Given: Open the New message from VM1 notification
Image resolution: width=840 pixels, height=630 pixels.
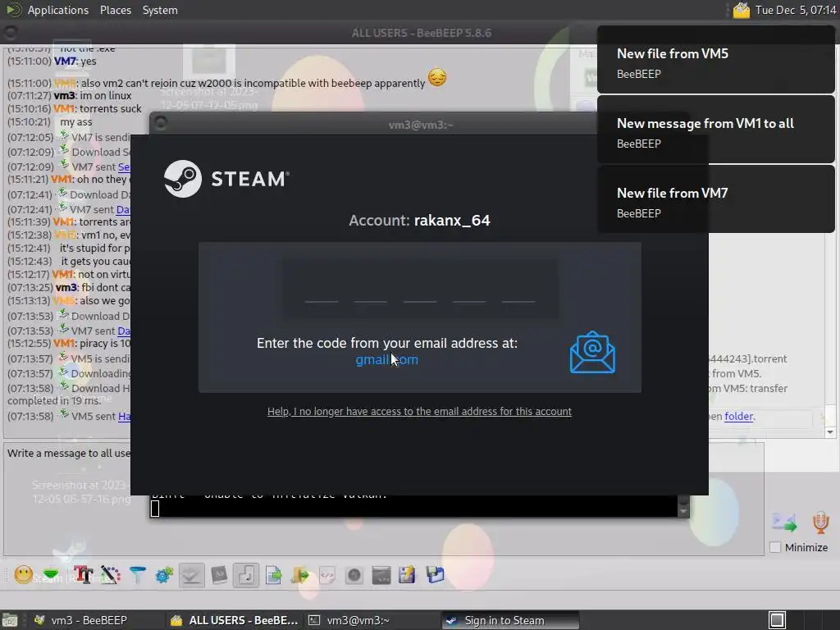Looking at the screenshot, I should pyautogui.click(x=715, y=130).
